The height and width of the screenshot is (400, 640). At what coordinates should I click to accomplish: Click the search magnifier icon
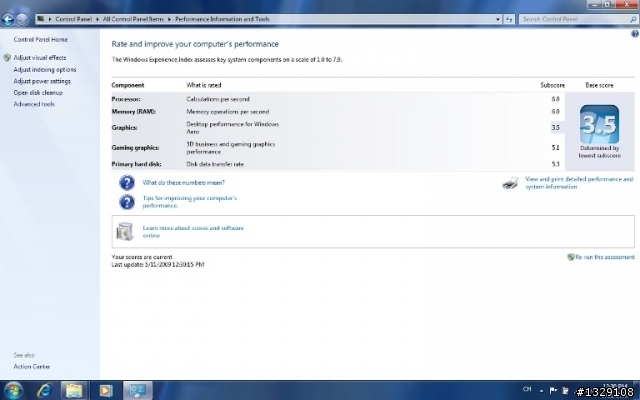(x=633, y=19)
